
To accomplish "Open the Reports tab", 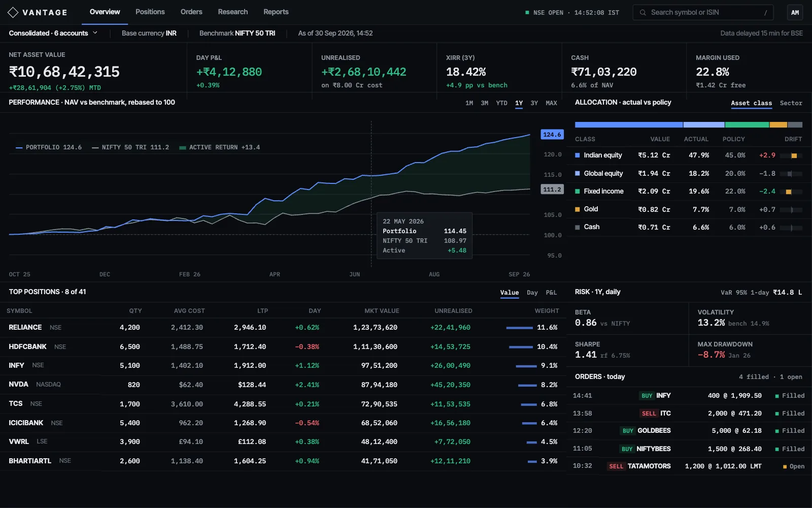I will [x=276, y=12].
